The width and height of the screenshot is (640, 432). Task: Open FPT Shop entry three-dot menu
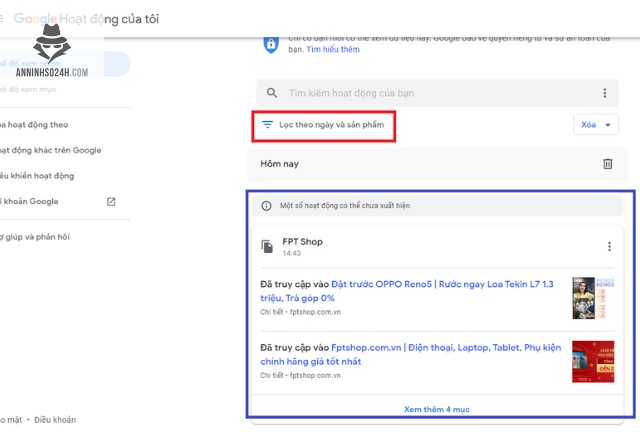tap(609, 246)
